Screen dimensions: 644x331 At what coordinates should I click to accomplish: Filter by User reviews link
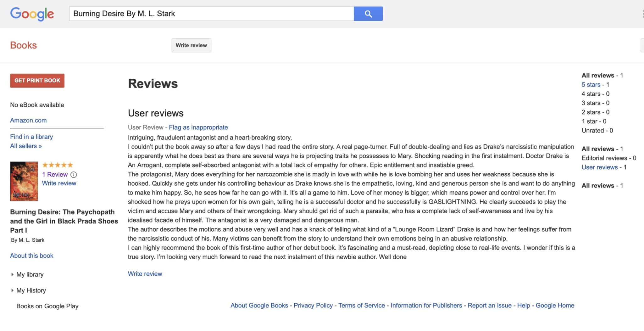600,167
